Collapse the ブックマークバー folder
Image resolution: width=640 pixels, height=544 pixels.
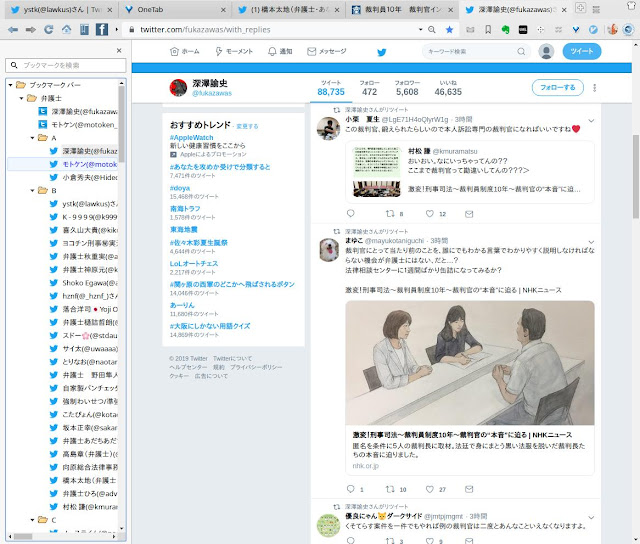tap(10, 85)
